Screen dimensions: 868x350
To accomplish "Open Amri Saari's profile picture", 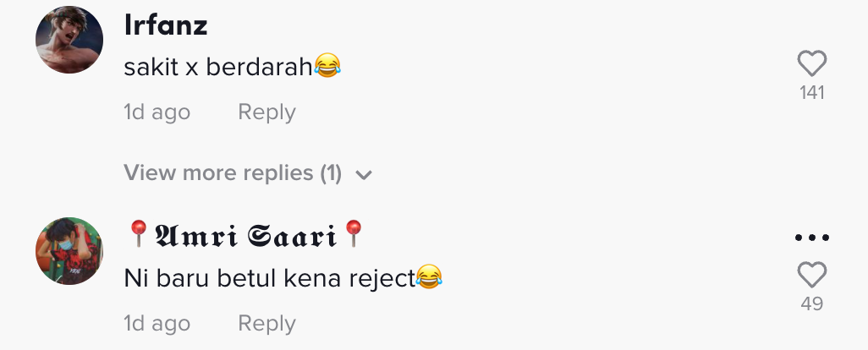I will click(69, 250).
